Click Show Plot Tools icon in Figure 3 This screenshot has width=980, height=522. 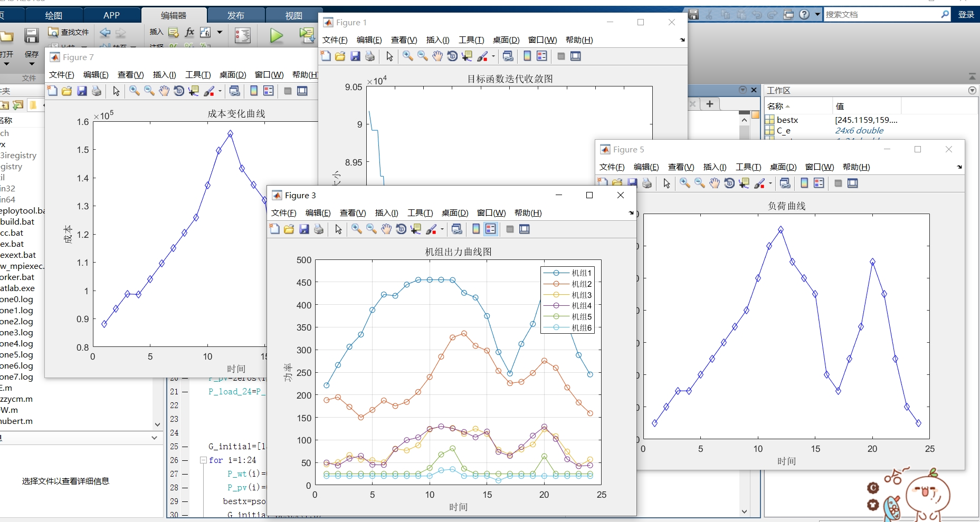pos(525,229)
